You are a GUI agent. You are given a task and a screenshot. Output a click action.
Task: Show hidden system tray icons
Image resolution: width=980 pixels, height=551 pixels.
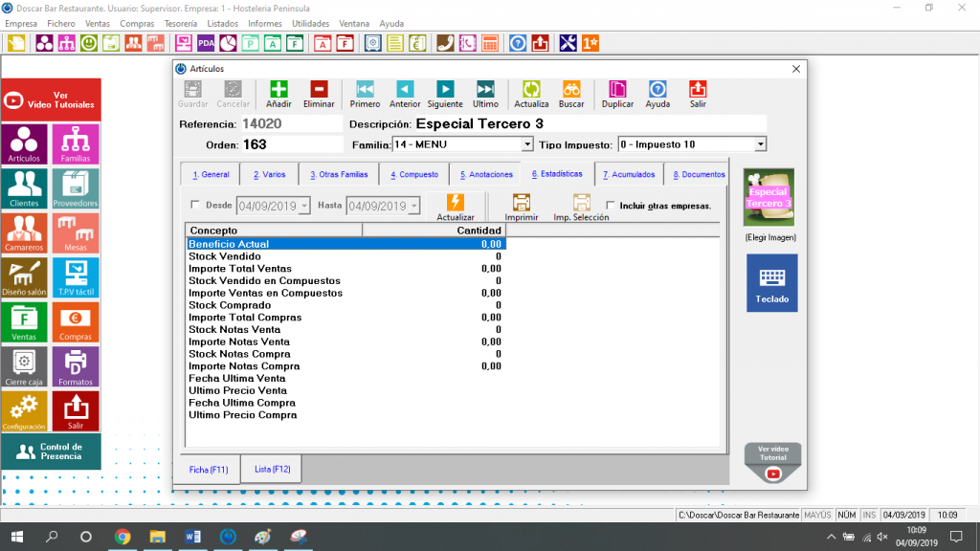click(x=832, y=537)
